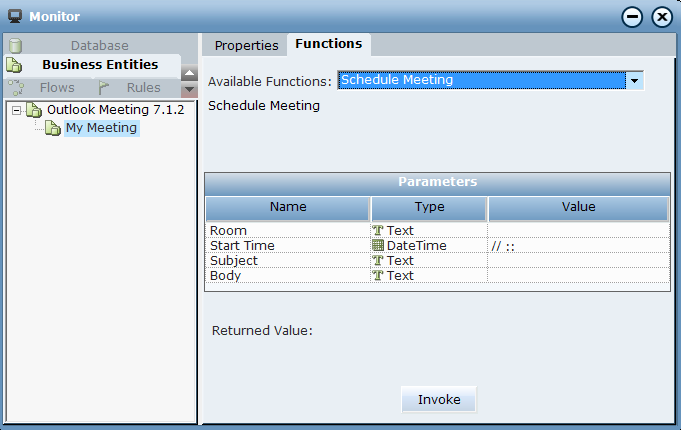Click the Database cylinder icon
This screenshot has width=681, height=430.
[x=14, y=45]
